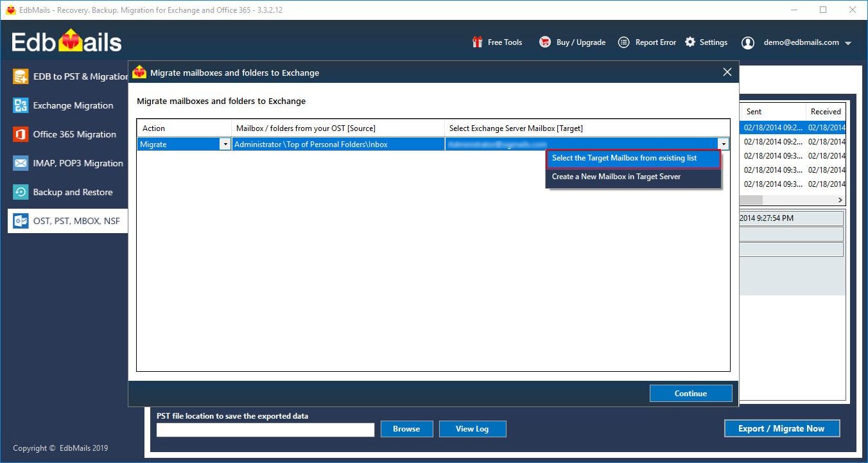Click Mailbox / folders from your OST [Source] header
Screen dimensions: 868x463
pos(338,128)
